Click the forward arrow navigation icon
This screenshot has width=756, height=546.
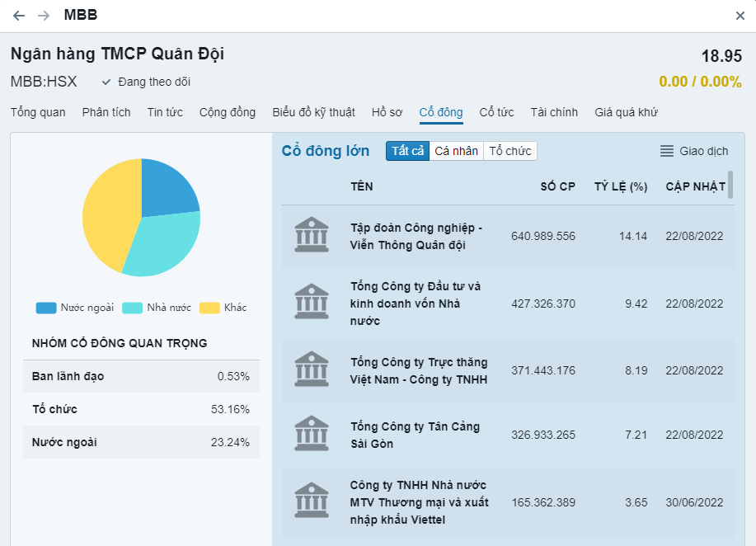pyautogui.click(x=44, y=16)
